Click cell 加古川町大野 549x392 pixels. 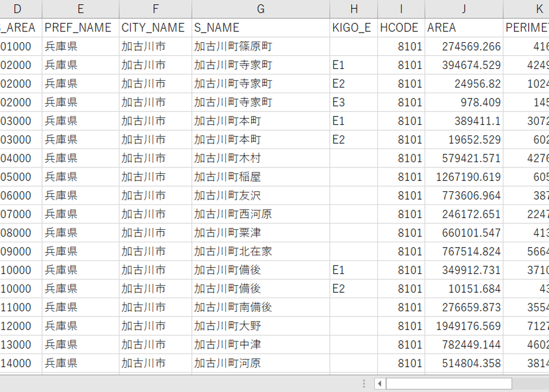[x=261, y=326]
